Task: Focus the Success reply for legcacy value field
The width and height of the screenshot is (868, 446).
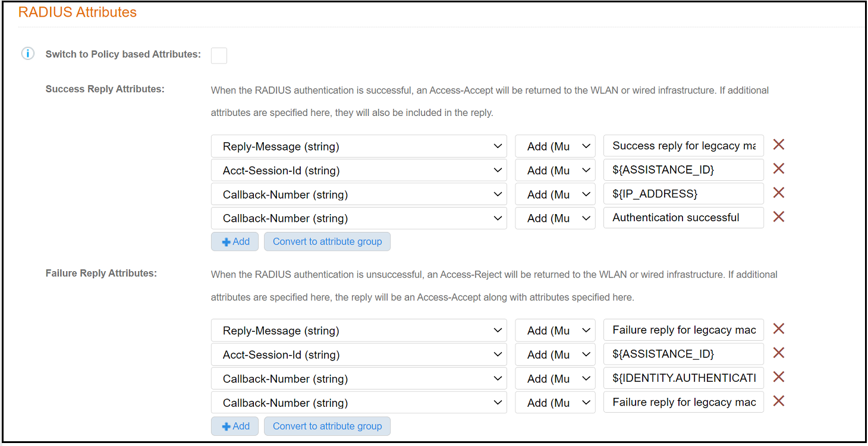Action: 684,146
